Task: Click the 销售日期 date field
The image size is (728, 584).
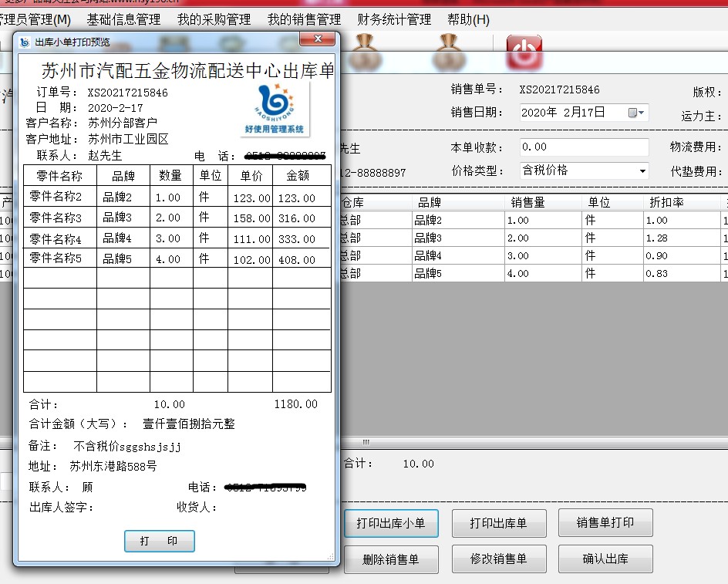Action: pos(584,113)
